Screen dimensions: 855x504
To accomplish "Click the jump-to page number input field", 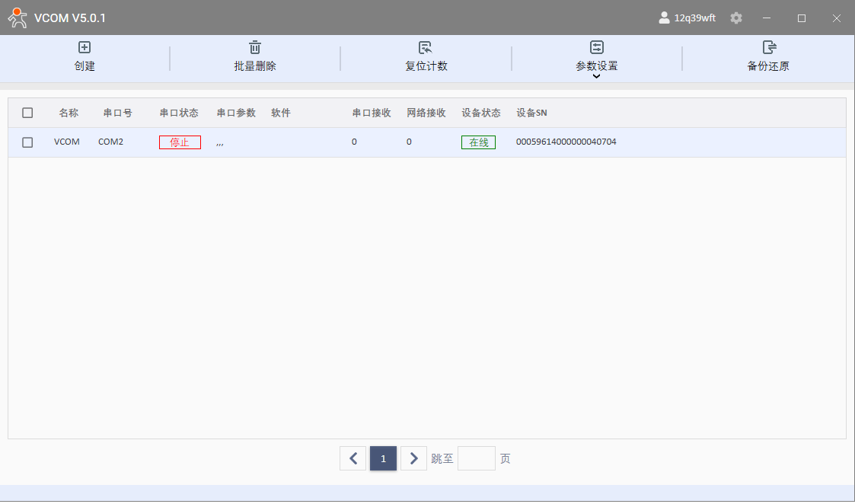I will (x=476, y=458).
